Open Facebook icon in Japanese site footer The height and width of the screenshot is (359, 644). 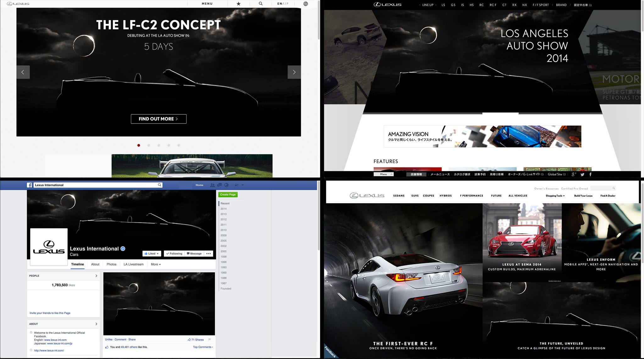click(590, 174)
